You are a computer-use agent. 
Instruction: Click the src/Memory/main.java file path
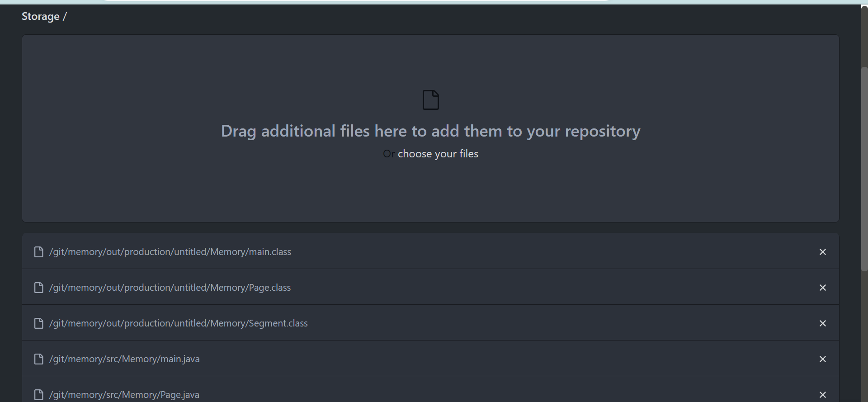124,359
